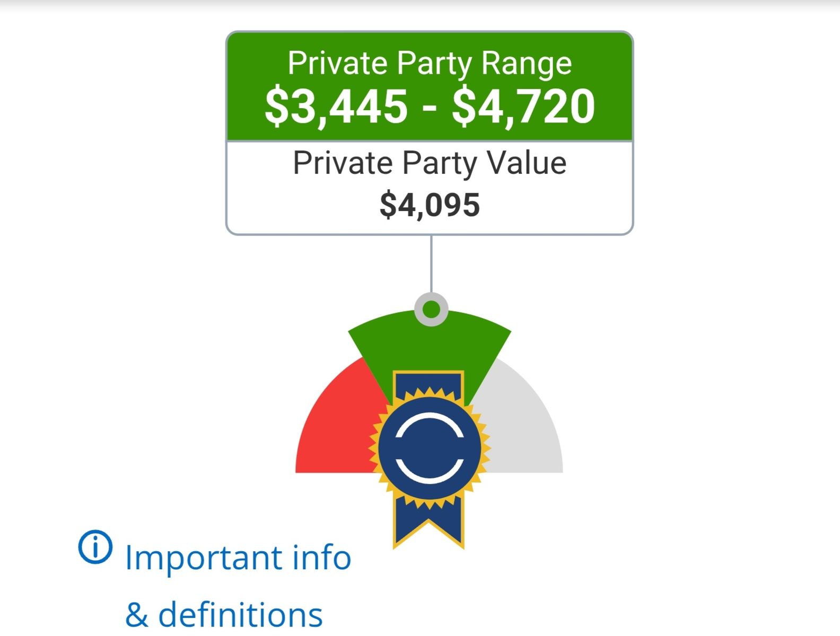This screenshot has width=840, height=636.
Task: Click the green gauge indicator dot
Action: click(x=431, y=309)
